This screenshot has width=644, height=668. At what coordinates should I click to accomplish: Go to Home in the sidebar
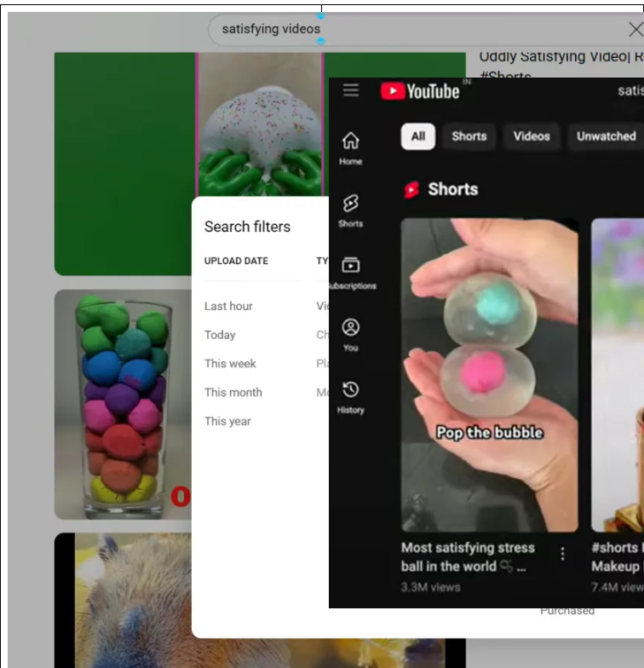350,147
